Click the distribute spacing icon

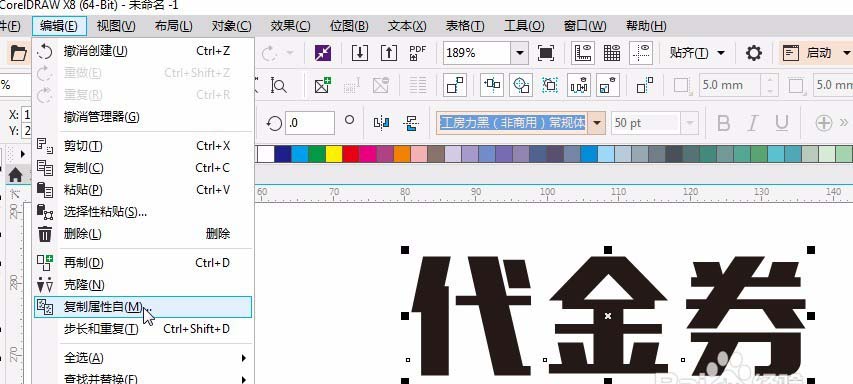pos(579,85)
